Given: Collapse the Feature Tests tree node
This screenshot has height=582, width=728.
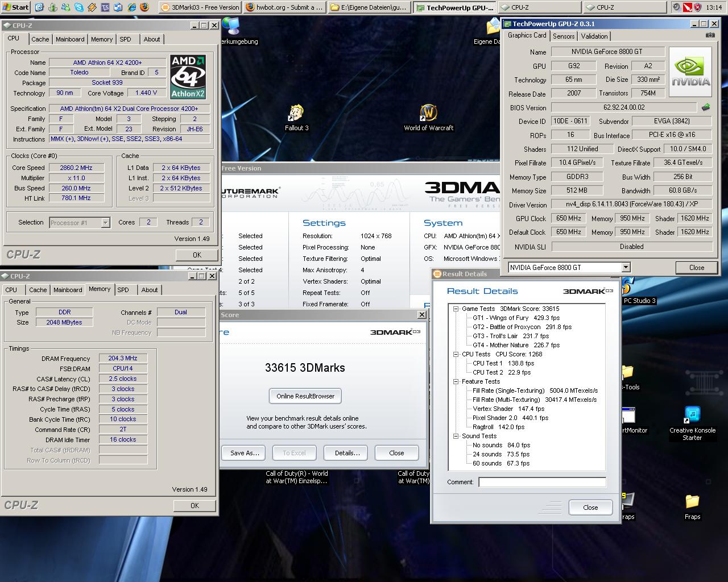Looking at the screenshot, I should (456, 381).
